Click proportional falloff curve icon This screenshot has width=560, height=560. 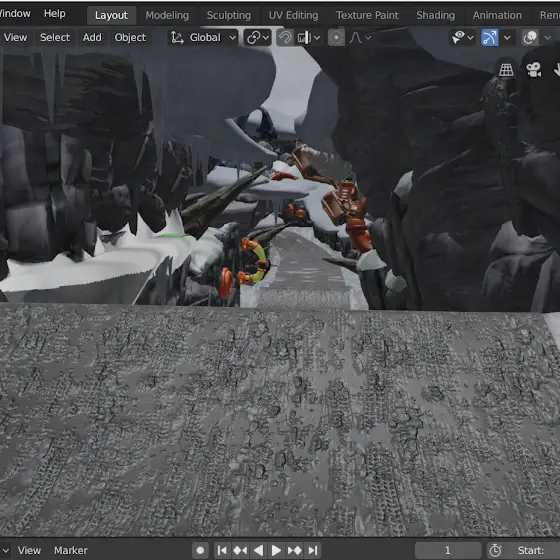pos(355,38)
